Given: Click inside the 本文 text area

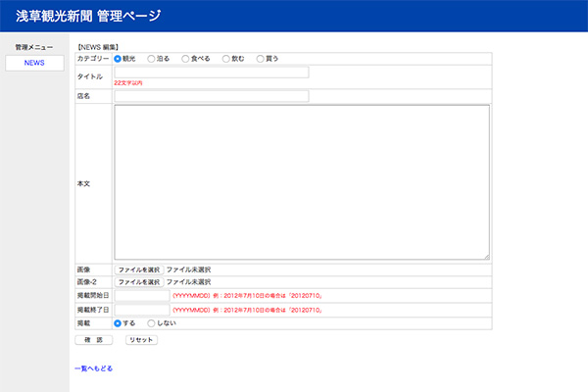Looking at the screenshot, I should 301,182.
